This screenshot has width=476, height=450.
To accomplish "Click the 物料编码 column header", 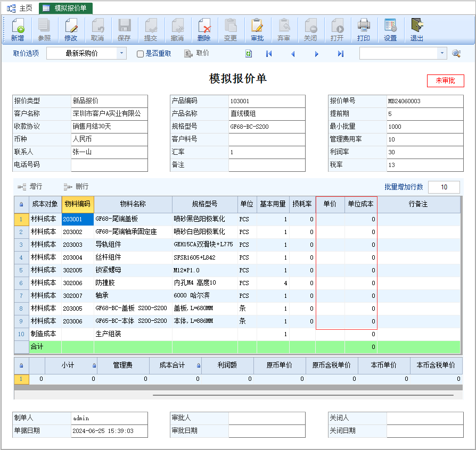I will 78,204.
